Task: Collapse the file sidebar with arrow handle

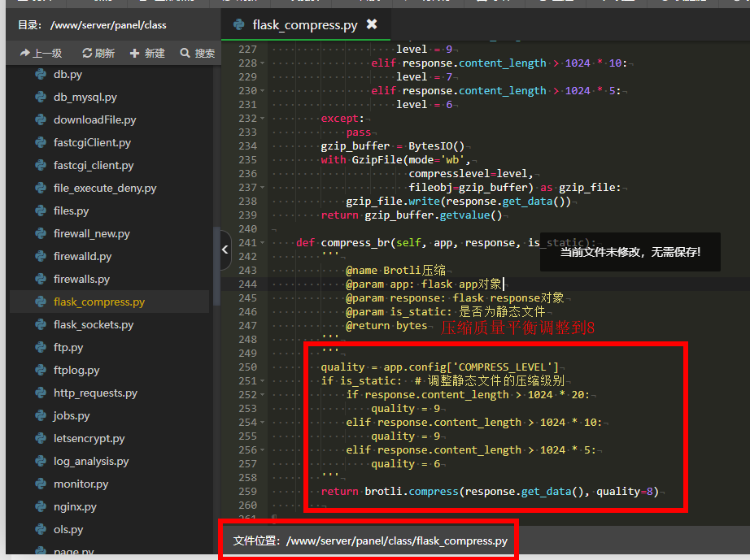Action: point(225,250)
